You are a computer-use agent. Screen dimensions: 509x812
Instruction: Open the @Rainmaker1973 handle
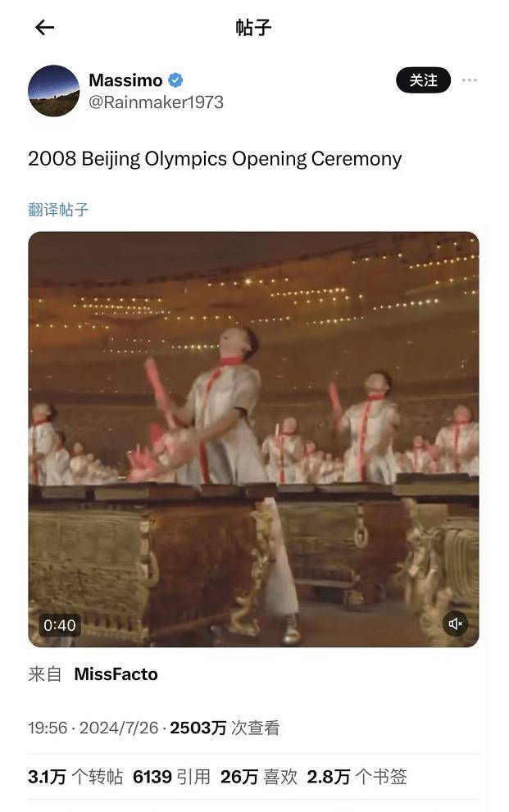[156, 102]
